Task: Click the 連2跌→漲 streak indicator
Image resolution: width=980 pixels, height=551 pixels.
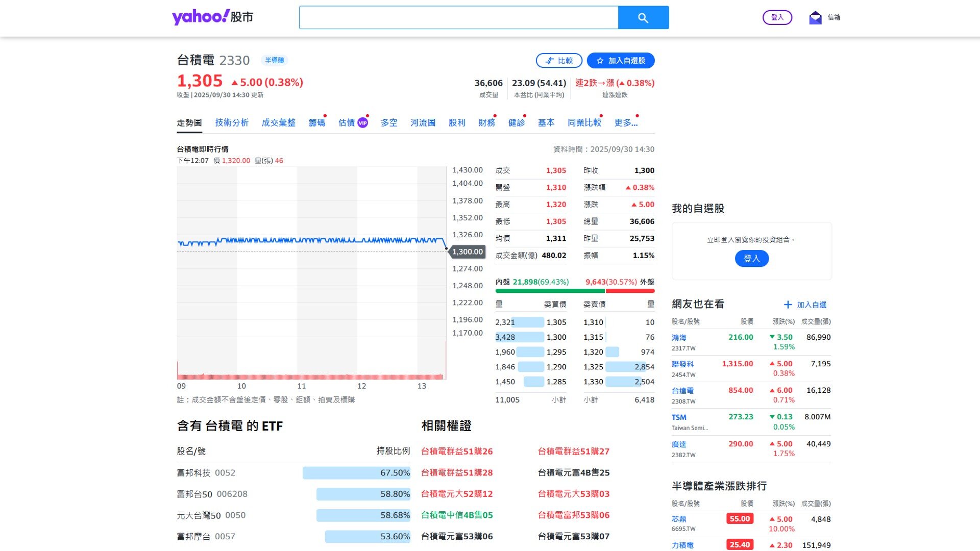Action: (x=615, y=83)
